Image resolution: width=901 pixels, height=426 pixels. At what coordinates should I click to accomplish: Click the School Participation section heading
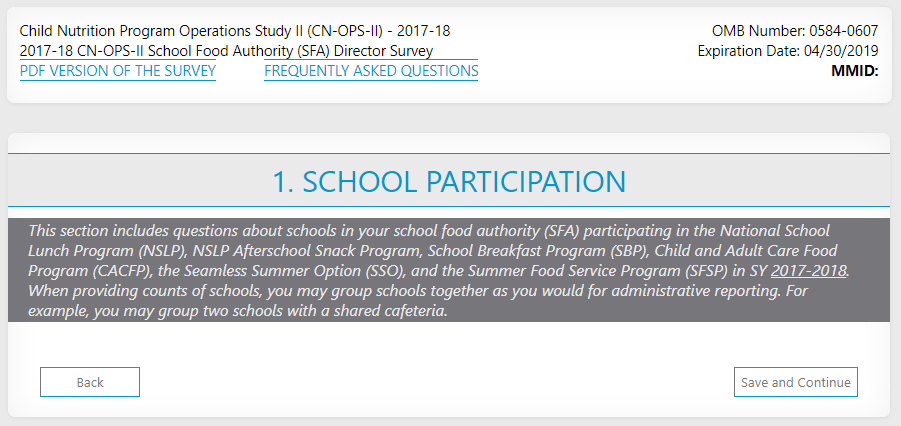(449, 181)
